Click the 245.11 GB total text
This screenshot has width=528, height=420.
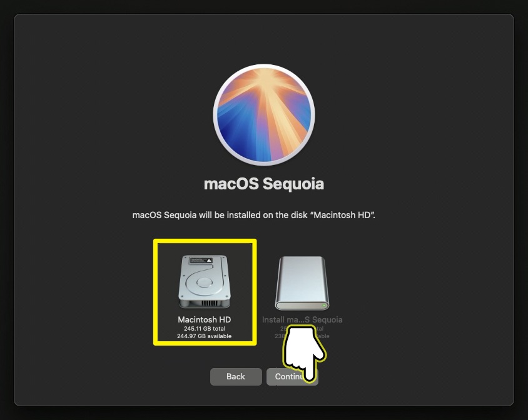click(x=205, y=329)
